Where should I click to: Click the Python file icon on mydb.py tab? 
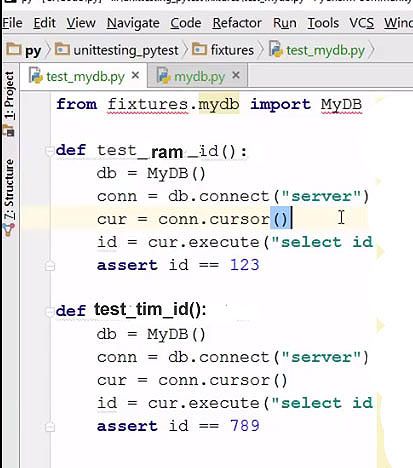click(163, 76)
